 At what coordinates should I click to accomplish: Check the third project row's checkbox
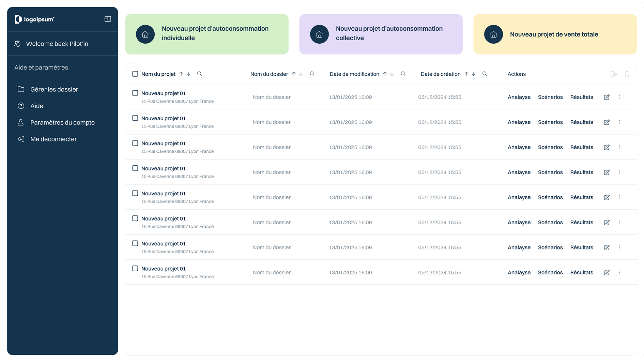(x=135, y=143)
